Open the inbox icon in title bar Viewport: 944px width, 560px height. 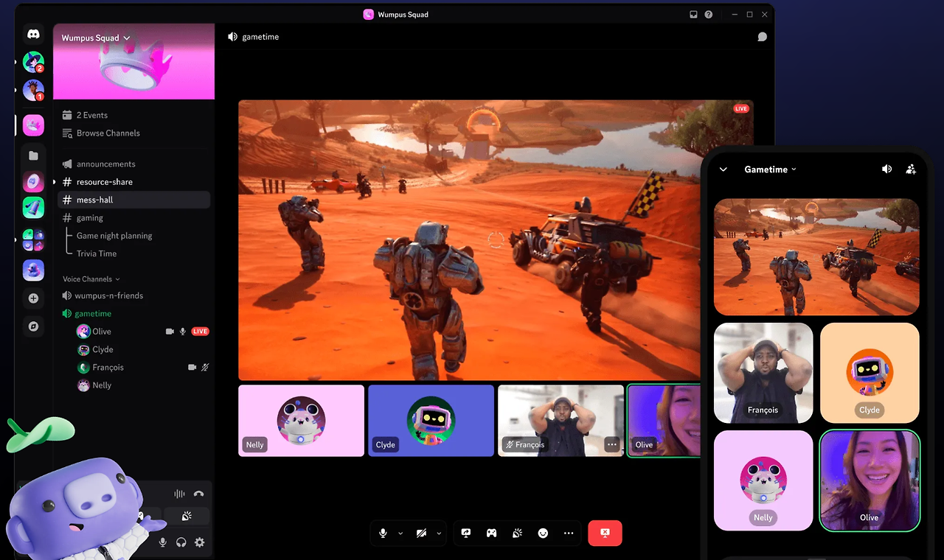pos(693,14)
